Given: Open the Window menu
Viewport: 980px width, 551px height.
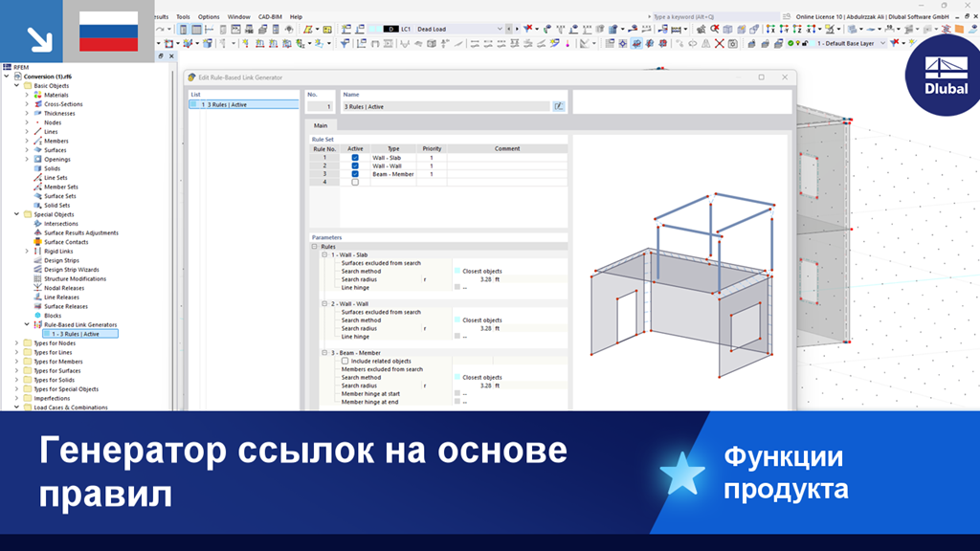Looking at the screenshot, I should [238, 17].
